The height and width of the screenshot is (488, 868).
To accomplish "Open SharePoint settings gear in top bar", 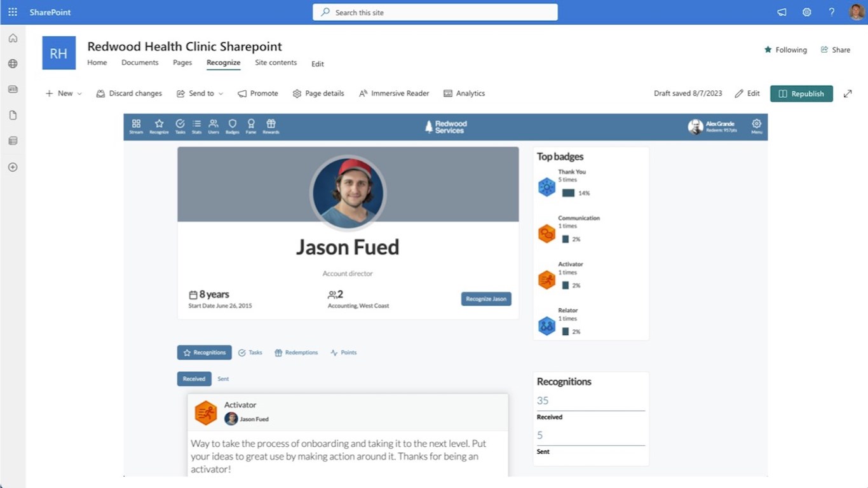I will coord(806,12).
